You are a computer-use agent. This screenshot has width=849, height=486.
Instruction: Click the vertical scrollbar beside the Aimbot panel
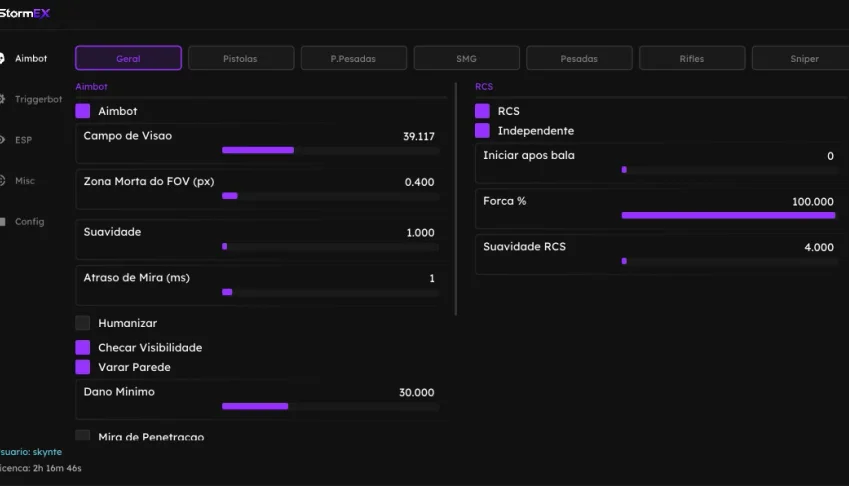pos(456,199)
